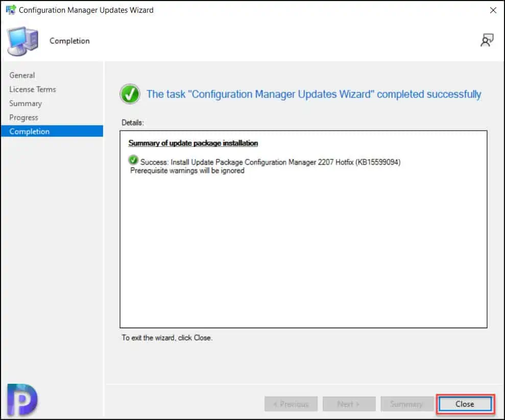Select the Progress step in sidebar

(x=23, y=117)
